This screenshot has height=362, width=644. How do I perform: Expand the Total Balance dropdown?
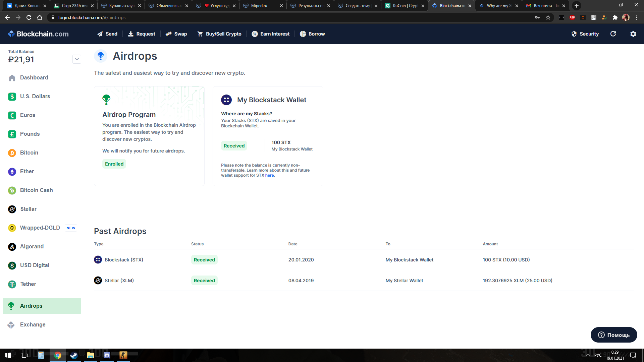pyautogui.click(x=77, y=59)
